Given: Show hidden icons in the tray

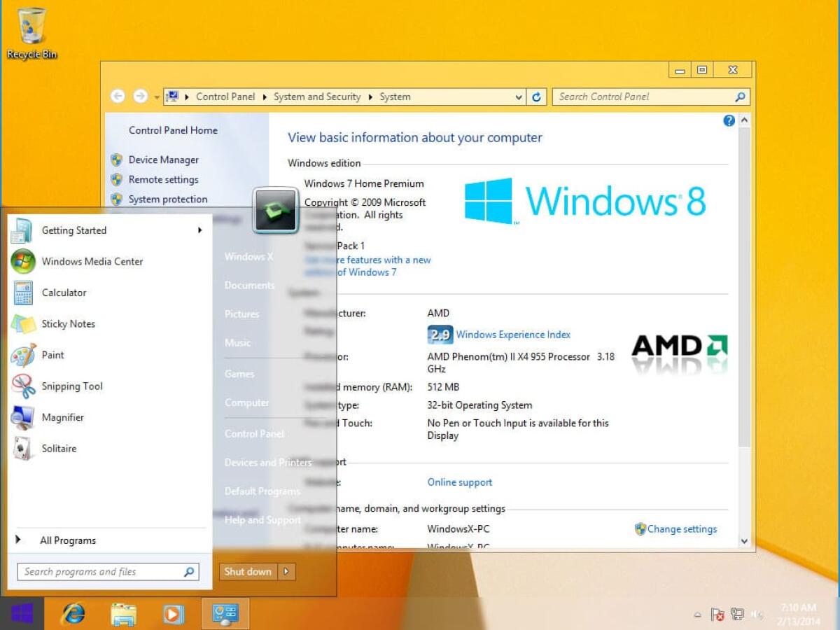Looking at the screenshot, I should pyautogui.click(x=697, y=614).
